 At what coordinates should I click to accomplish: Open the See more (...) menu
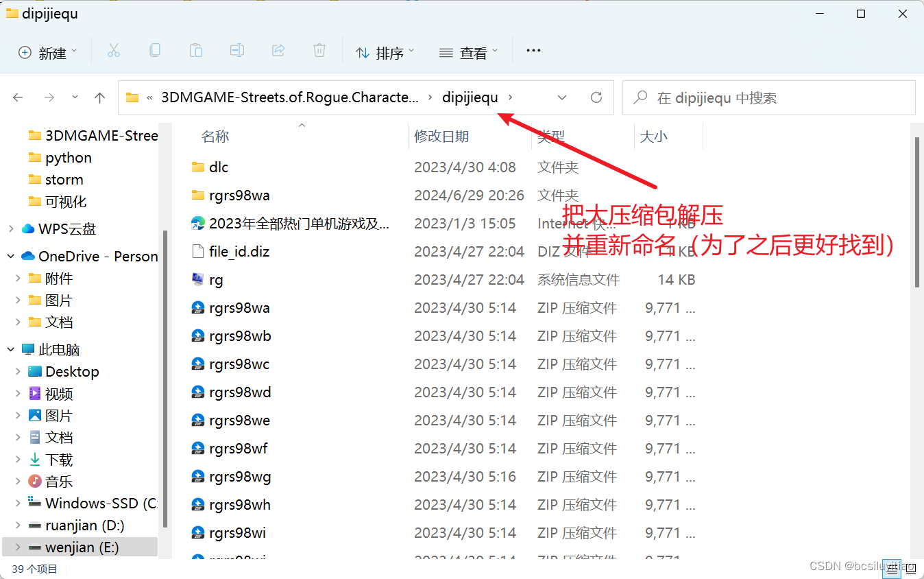tap(533, 51)
